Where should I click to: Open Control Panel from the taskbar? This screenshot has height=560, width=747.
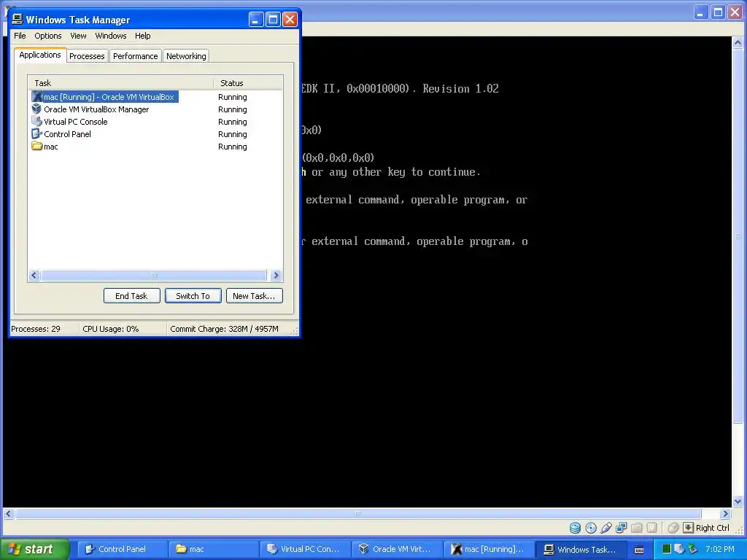pyautogui.click(x=123, y=549)
